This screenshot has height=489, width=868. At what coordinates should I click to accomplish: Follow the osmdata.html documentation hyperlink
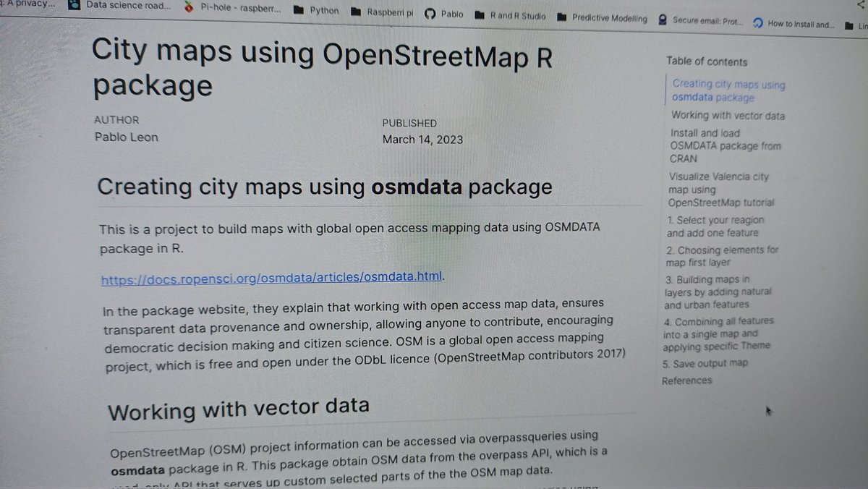[x=271, y=279]
